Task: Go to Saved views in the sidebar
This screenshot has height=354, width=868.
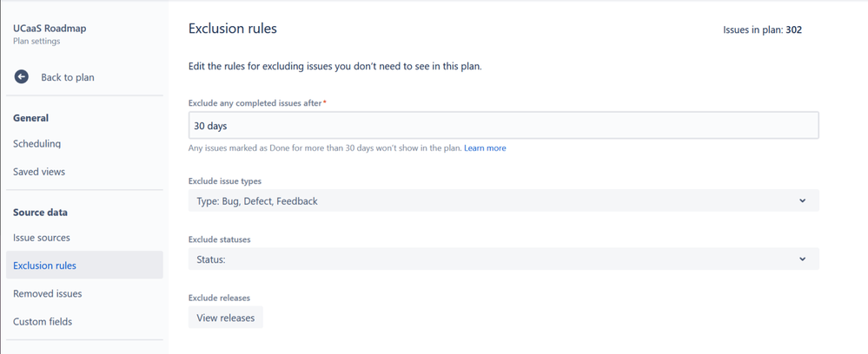Action: click(x=39, y=172)
